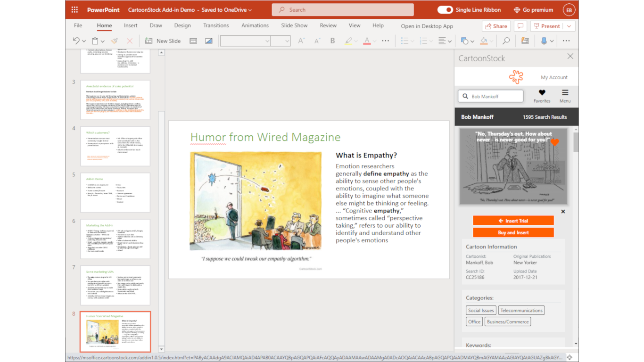Click the slide Layout icon
Screen dimensions: 644x362
click(x=193, y=41)
